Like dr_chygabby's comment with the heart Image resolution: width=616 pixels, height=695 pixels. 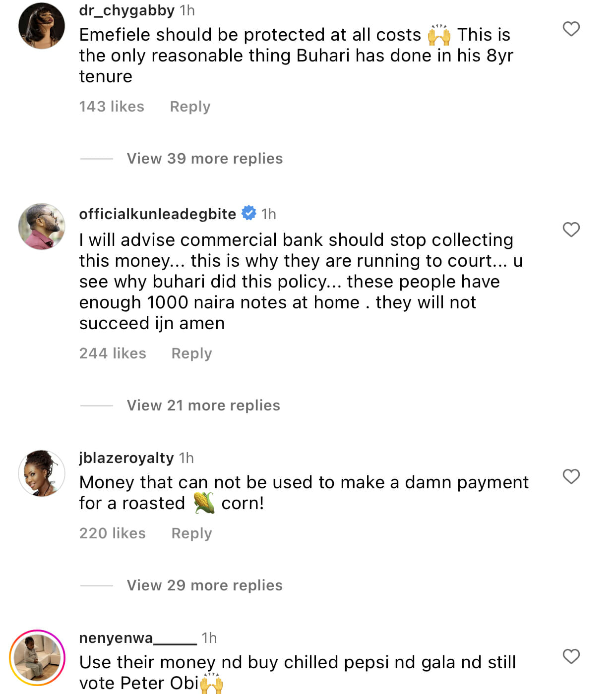tap(571, 29)
